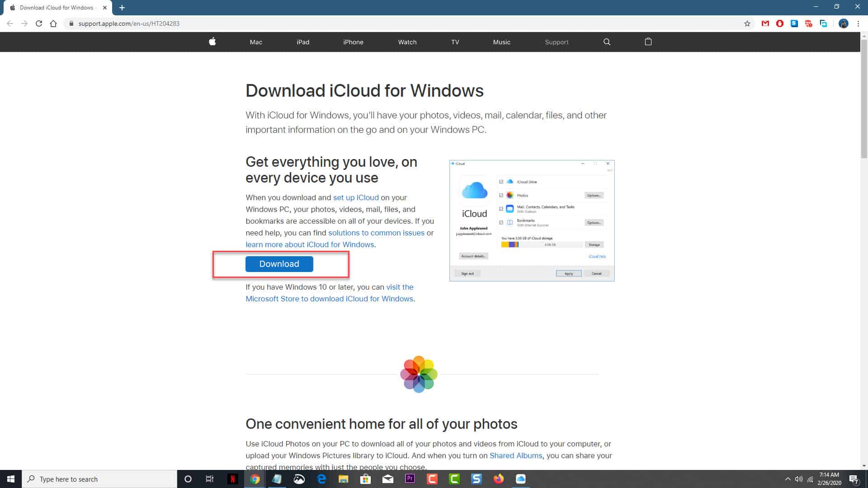The width and height of the screenshot is (868, 488).
Task: Open the Photos app in the taskbar
Action: point(299,479)
